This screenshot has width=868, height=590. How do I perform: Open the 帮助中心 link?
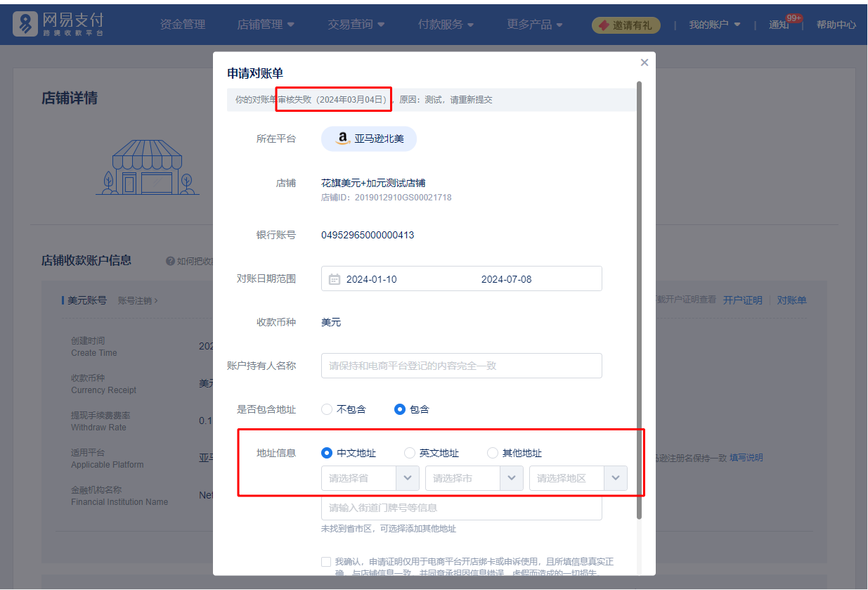[x=836, y=25]
